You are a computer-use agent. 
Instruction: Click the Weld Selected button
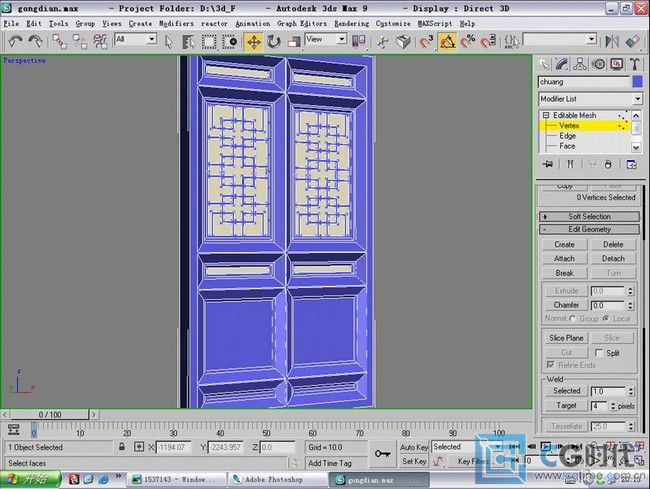pyautogui.click(x=566, y=391)
